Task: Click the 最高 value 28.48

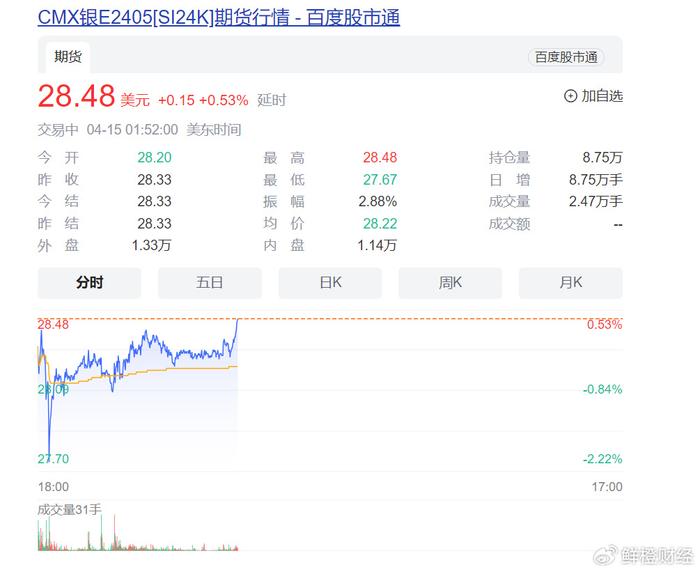Action: pyautogui.click(x=380, y=158)
